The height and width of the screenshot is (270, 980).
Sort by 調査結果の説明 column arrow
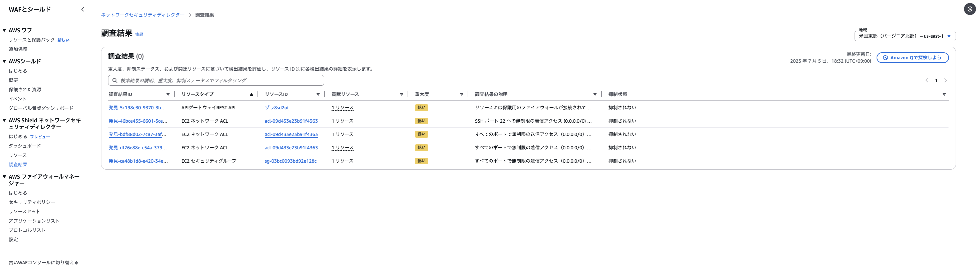(x=595, y=94)
